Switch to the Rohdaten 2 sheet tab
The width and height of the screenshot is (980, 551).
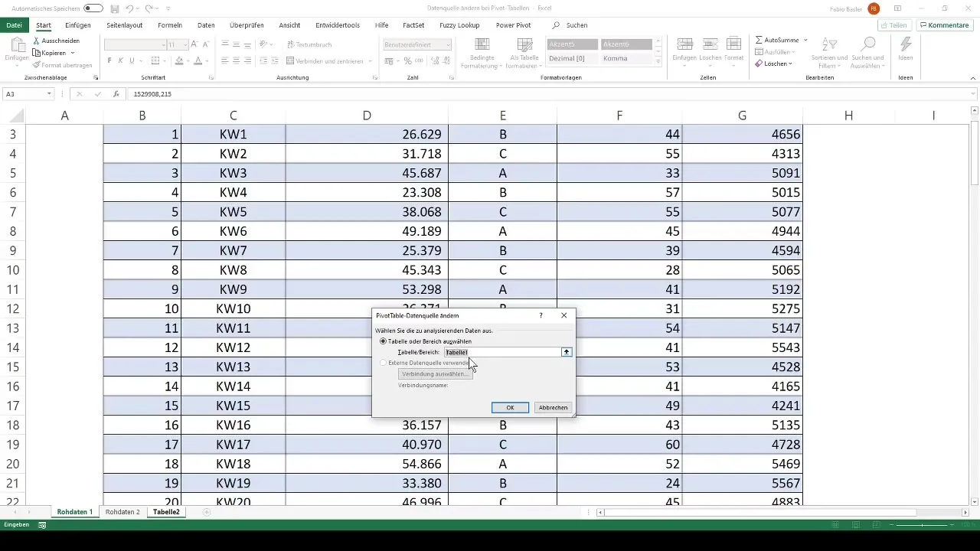pos(122,511)
